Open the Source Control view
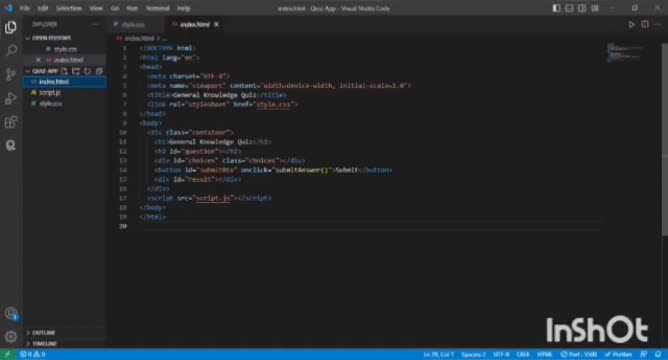This screenshot has height=360, width=668. coord(11,74)
